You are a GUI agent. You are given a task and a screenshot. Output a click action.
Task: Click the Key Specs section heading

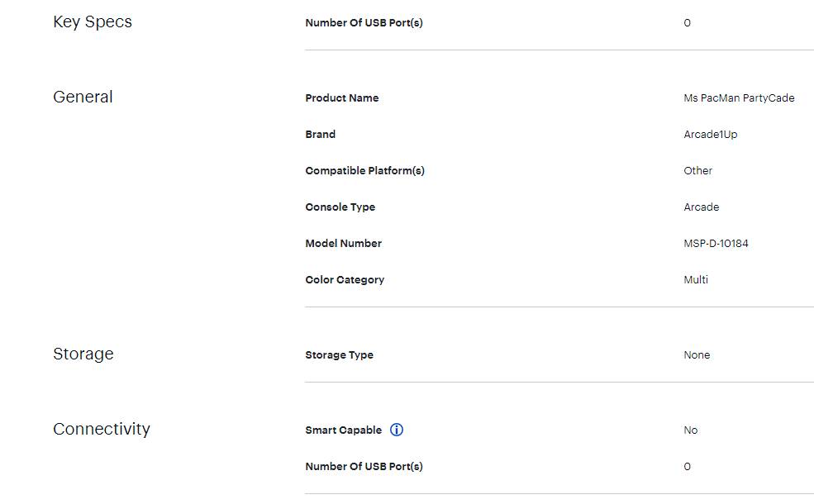pyautogui.click(x=93, y=22)
